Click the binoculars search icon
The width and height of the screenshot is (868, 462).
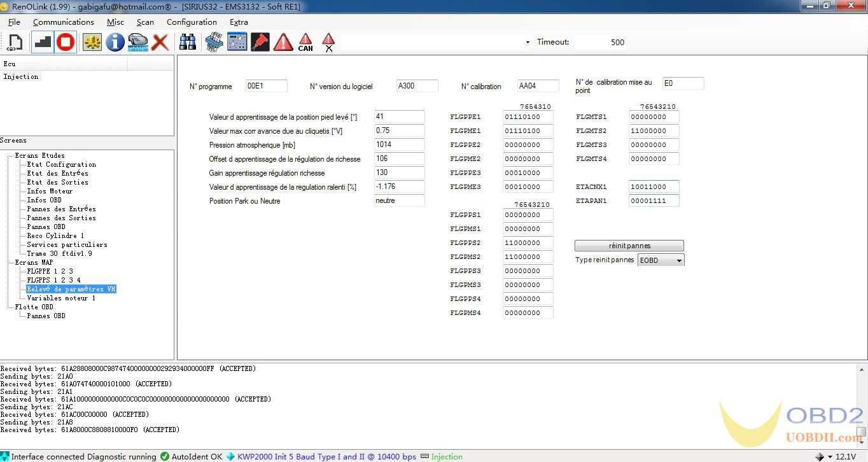pos(187,43)
